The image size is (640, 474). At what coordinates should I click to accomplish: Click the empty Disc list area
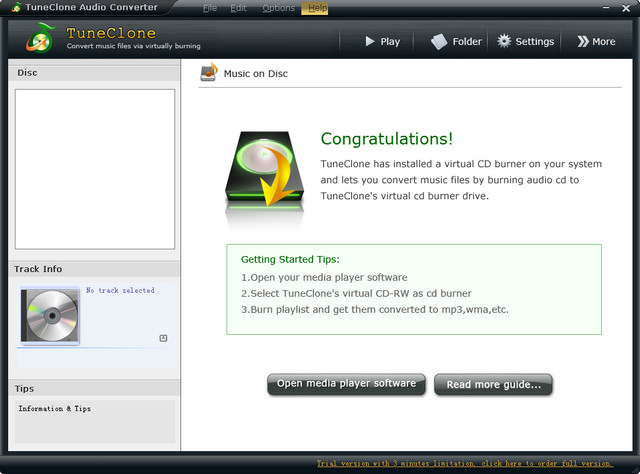tap(95, 168)
